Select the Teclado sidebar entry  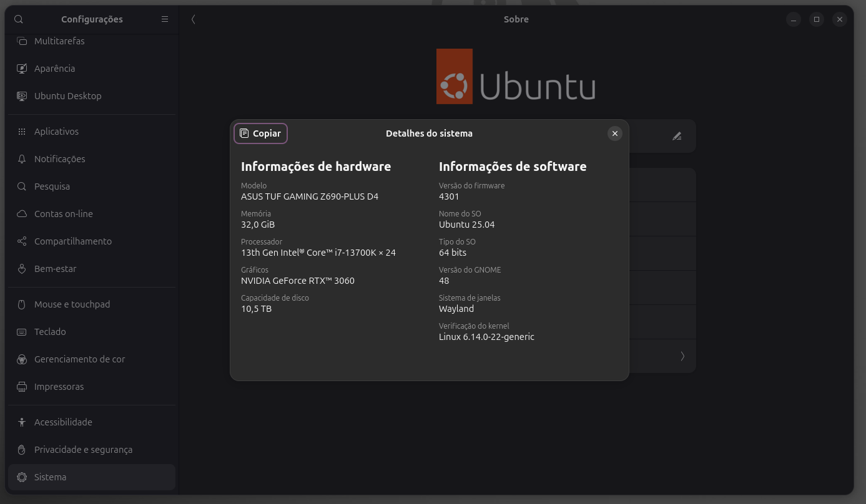click(92, 332)
